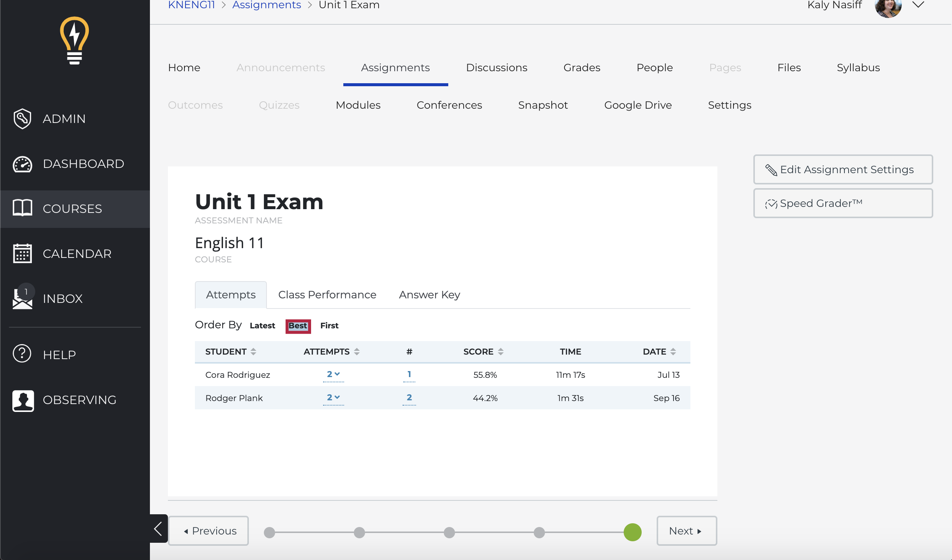Expand Cora Rodriguez's attempts dropdown
Screen dimensions: 952x560
(333, 374)
